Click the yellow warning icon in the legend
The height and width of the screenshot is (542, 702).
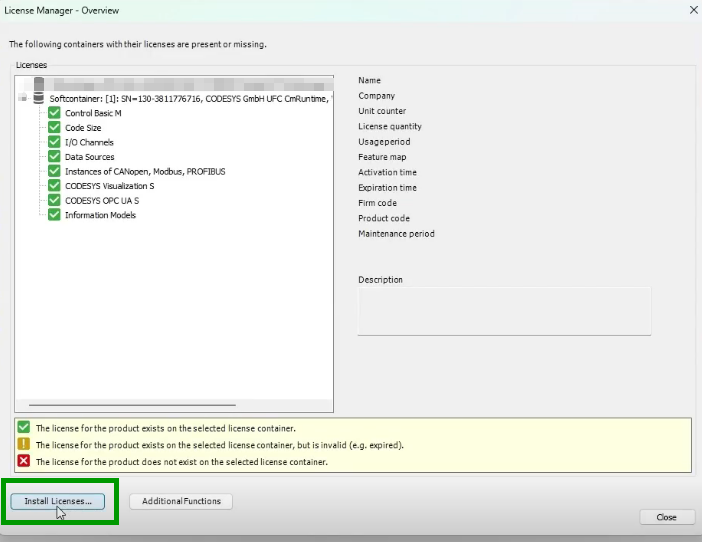click(24, 444)
